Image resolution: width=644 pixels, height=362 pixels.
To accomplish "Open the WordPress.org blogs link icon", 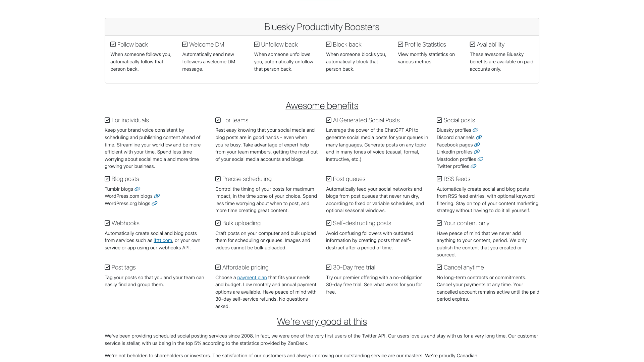I will point(155,203).
